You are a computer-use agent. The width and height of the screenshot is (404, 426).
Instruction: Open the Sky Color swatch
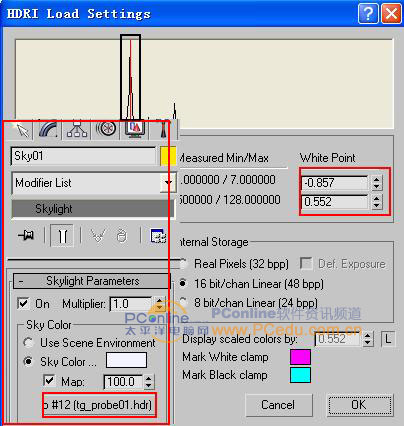point(126,361)
